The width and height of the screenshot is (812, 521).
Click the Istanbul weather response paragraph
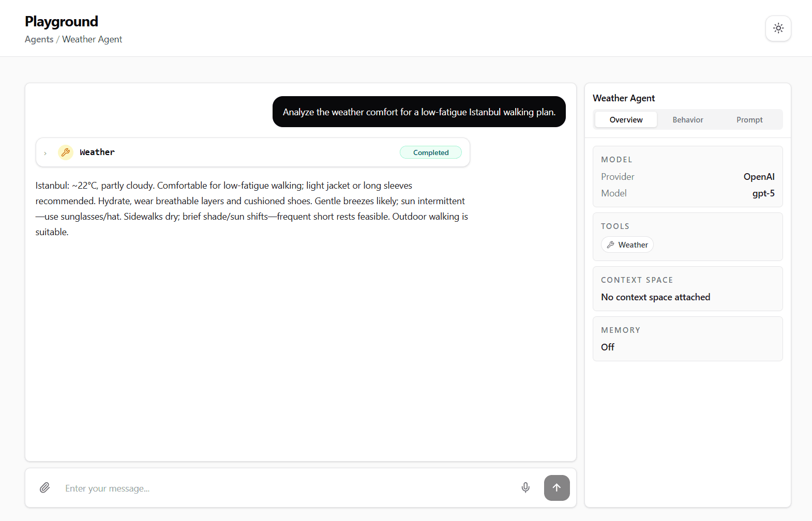coord(252,209)
